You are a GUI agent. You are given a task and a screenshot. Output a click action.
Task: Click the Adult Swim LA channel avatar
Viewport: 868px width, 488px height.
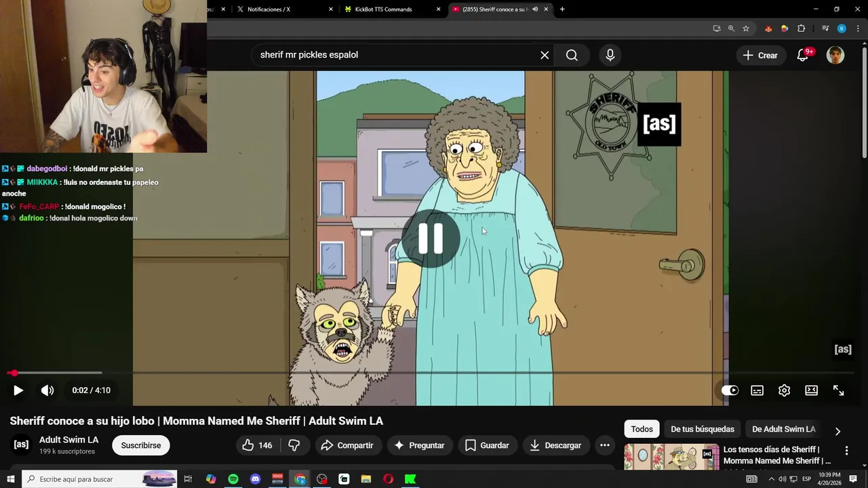(21, 445)
